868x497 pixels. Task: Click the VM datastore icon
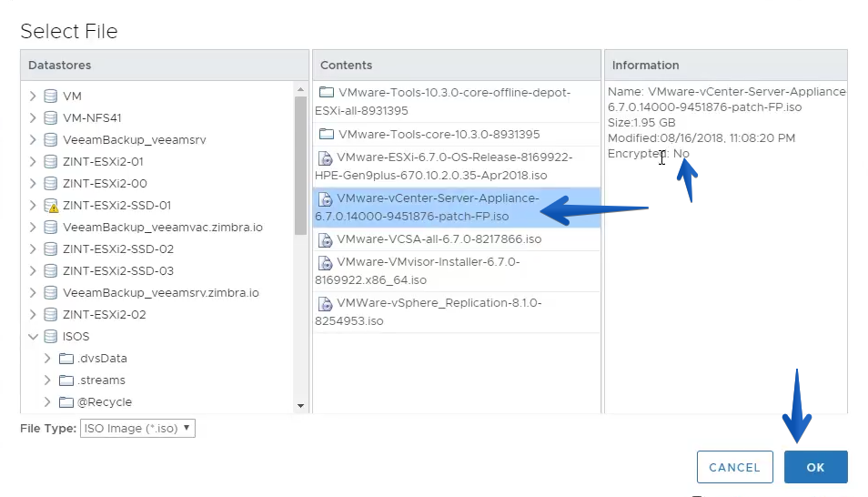pos(50,96)
